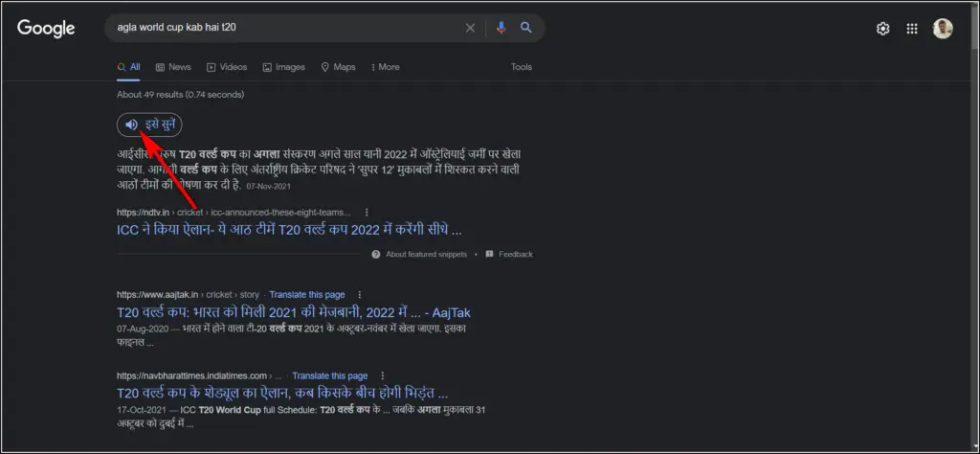Click the Google logo

46,28
